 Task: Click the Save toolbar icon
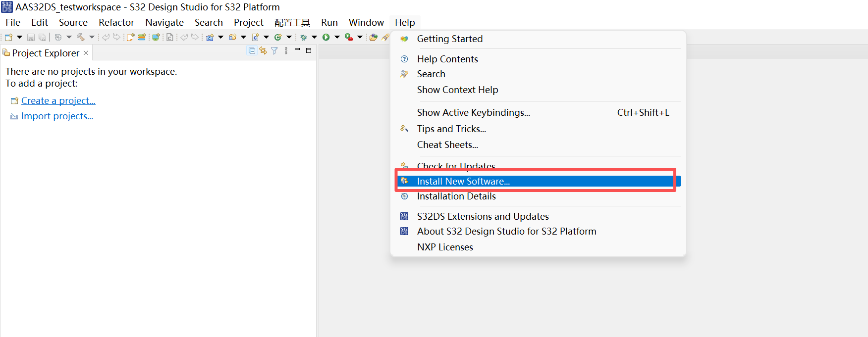pyautogui.click(x=31, y=37)
